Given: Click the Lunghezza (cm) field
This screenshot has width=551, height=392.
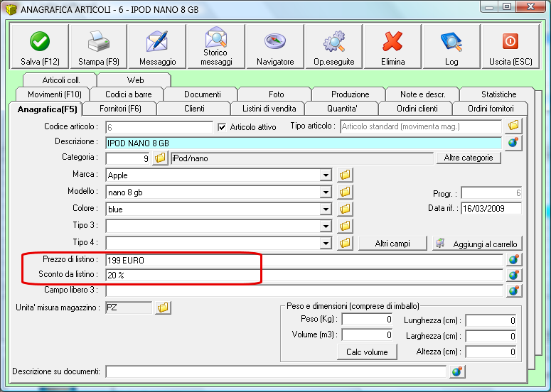Looking at the screenshot, I should coord(491,320).
